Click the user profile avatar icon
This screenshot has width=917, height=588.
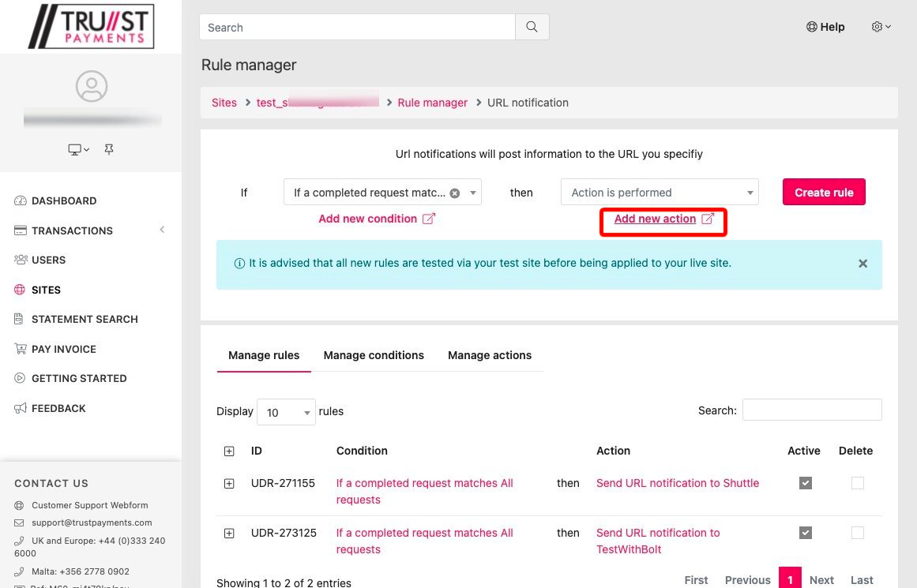click(x=92, y=87)
